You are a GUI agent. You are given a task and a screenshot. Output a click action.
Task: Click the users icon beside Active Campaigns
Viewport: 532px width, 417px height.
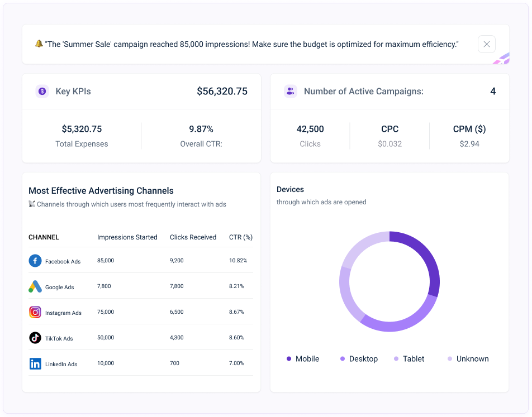[x=290, y=92]
